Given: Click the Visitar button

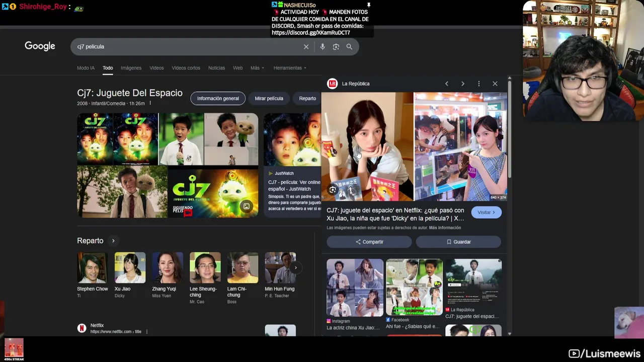Looking at the screenshot, I should pyautogui.click(x=486, y=212).
